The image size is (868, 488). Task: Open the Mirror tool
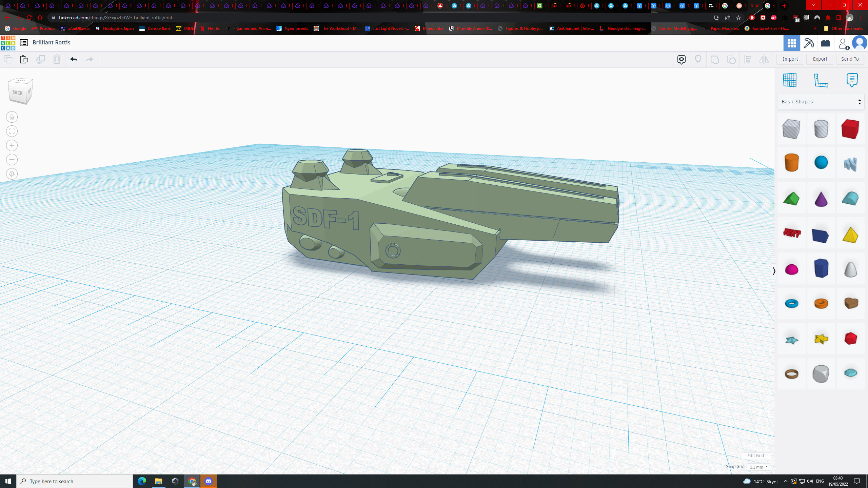click(764, 60)
